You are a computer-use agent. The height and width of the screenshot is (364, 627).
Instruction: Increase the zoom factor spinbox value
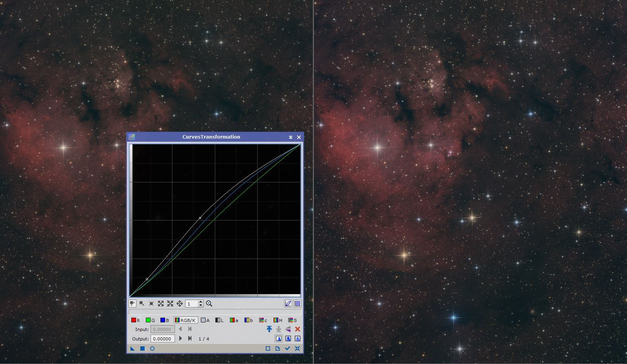[201, 302]
